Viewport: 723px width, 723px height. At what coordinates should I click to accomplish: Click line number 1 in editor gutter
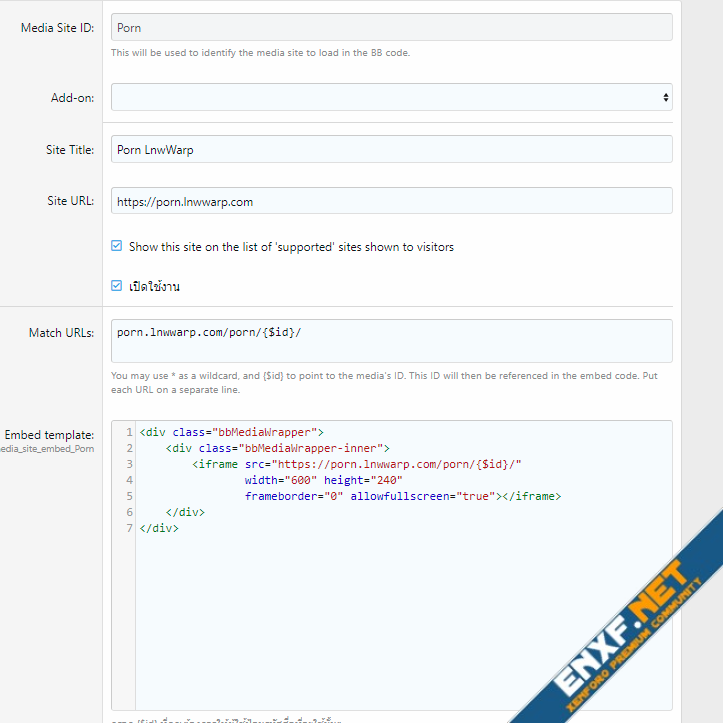point(128,433)
